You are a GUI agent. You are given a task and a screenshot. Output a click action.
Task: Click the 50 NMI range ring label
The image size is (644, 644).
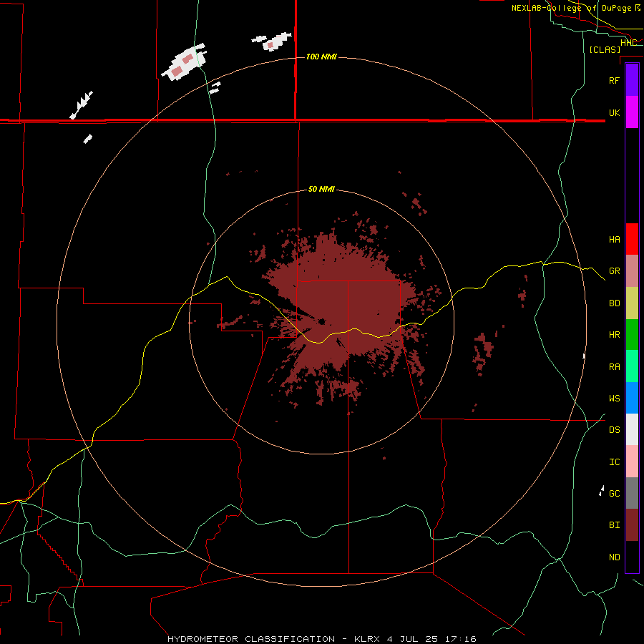321,189
